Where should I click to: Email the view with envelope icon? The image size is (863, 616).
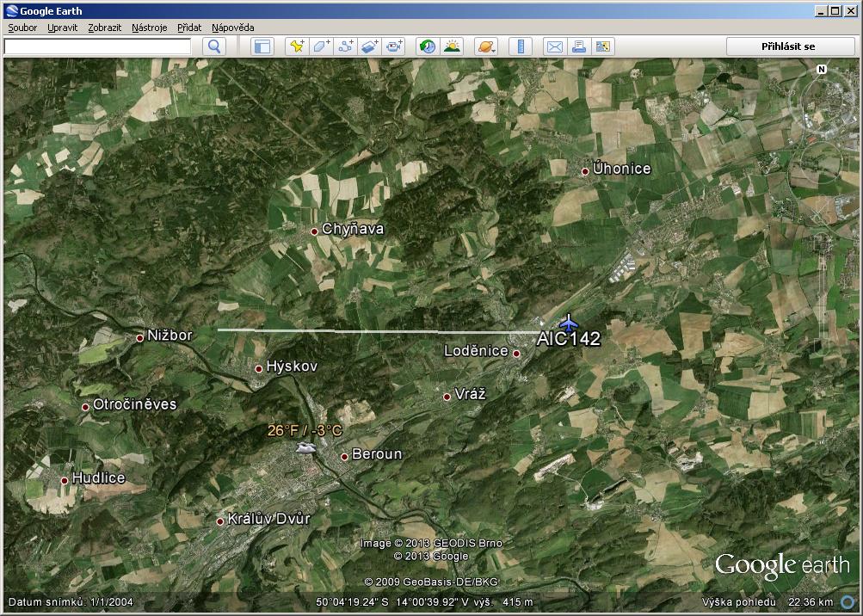point(554,46)
